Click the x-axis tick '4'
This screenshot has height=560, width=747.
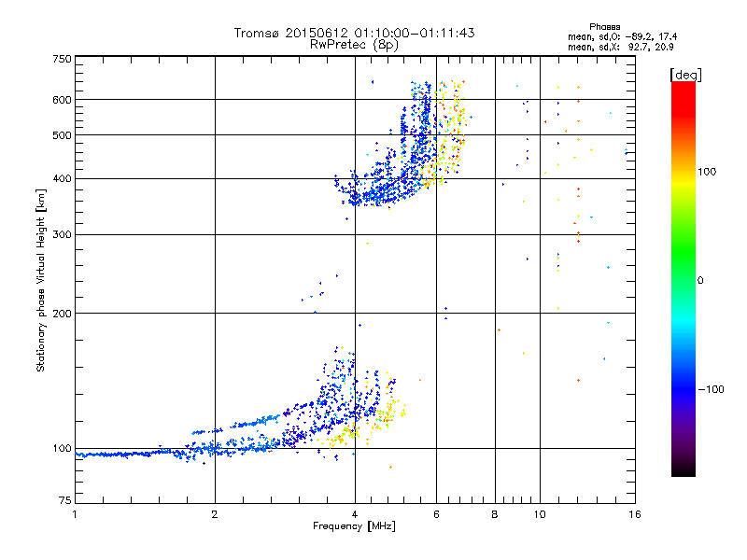pos(355,514)
